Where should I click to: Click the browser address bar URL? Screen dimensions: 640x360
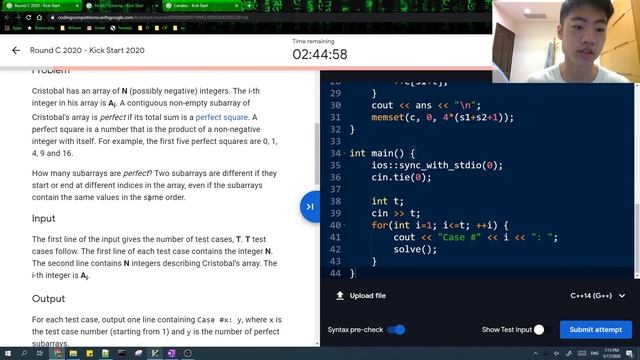[x=152, y=18]
